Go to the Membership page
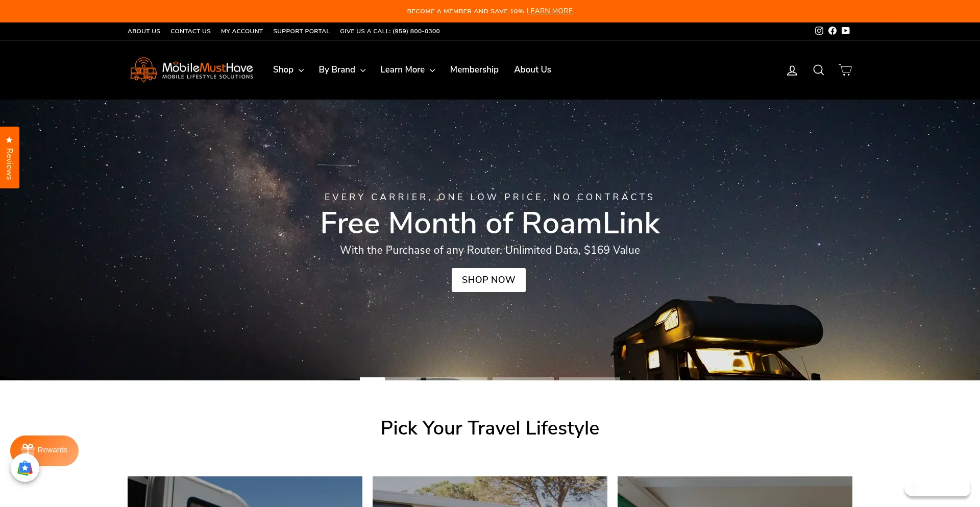This screenshot has height=507, width=980. pyautogui.click(x=474, y=69)
